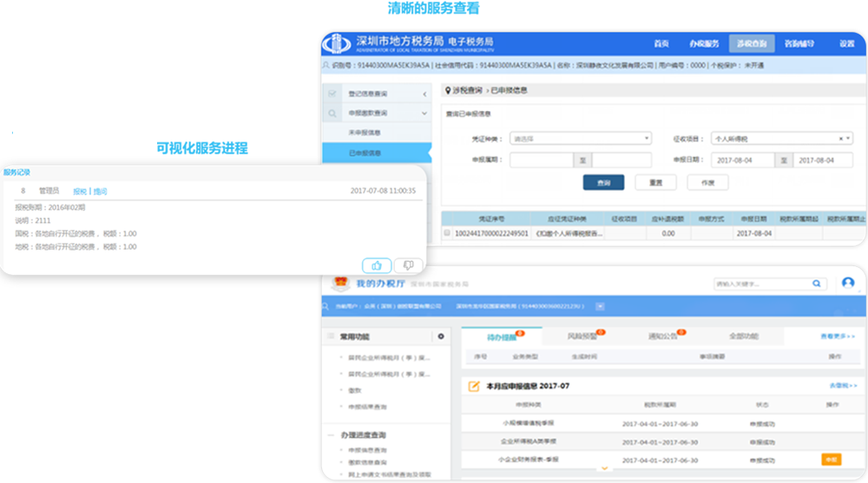Open the 首页 menu in top navigation
The height and width of the screenshot is (483, 868).
[x=661, y=43]
